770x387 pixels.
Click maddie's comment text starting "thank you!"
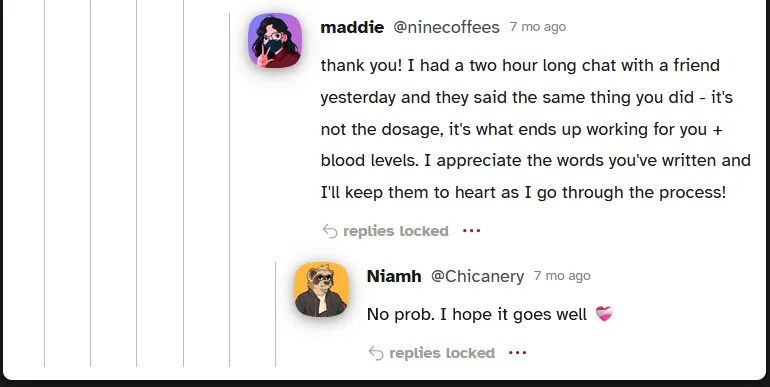[x=535, y=129]
